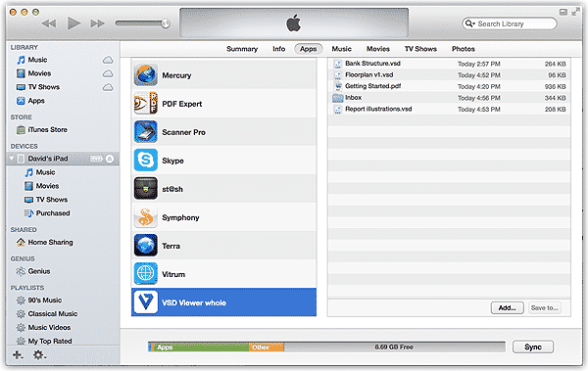
Task: Click the VSD Viewer whole icon
Action: pos(145,302)
